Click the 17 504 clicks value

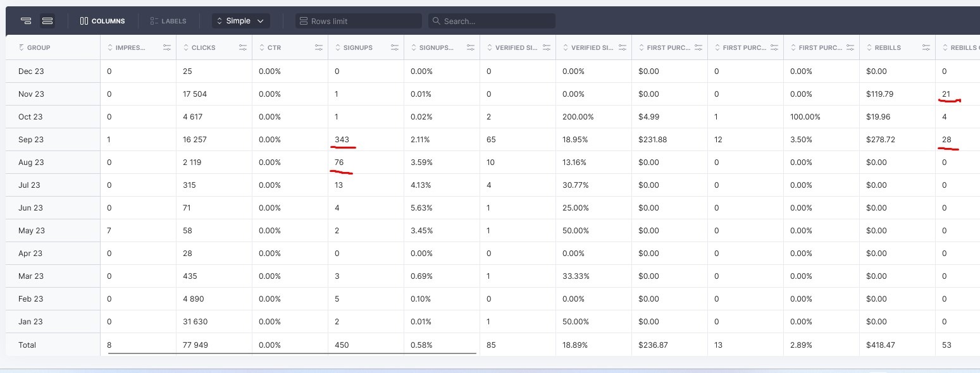(195, 94)
